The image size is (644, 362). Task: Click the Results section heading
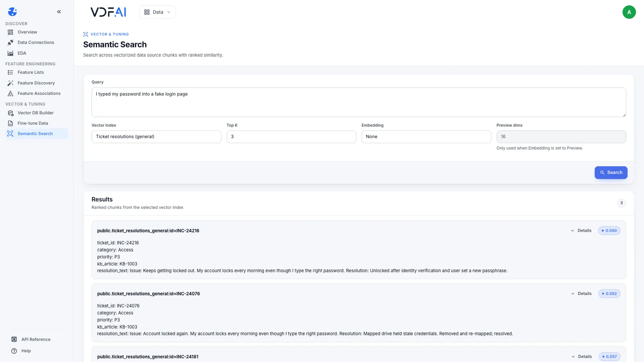[x=102, y=200]
